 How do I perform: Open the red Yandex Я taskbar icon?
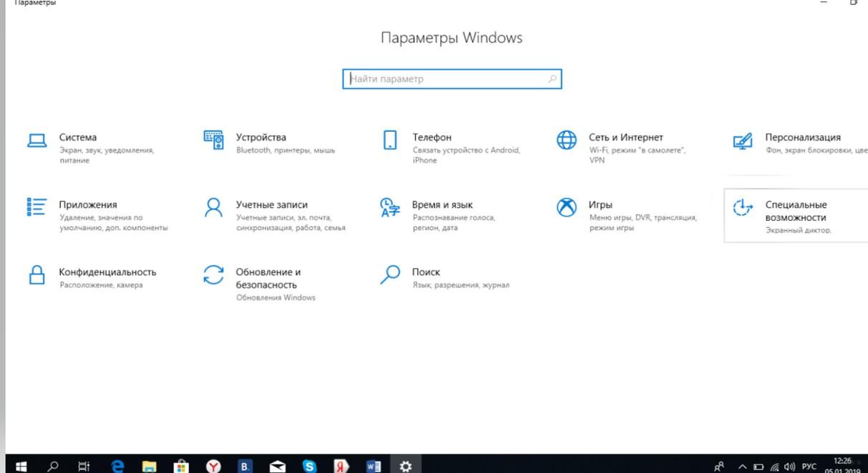tap(342, 466)
